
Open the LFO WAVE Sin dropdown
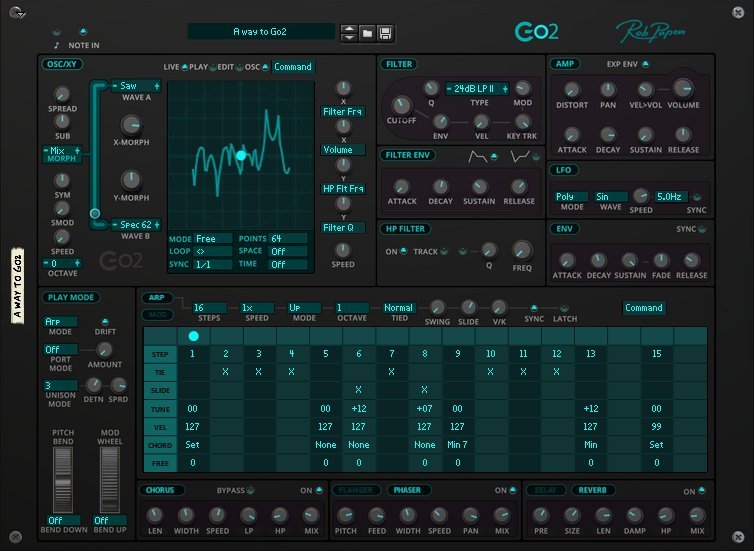[x=611, y=197]
